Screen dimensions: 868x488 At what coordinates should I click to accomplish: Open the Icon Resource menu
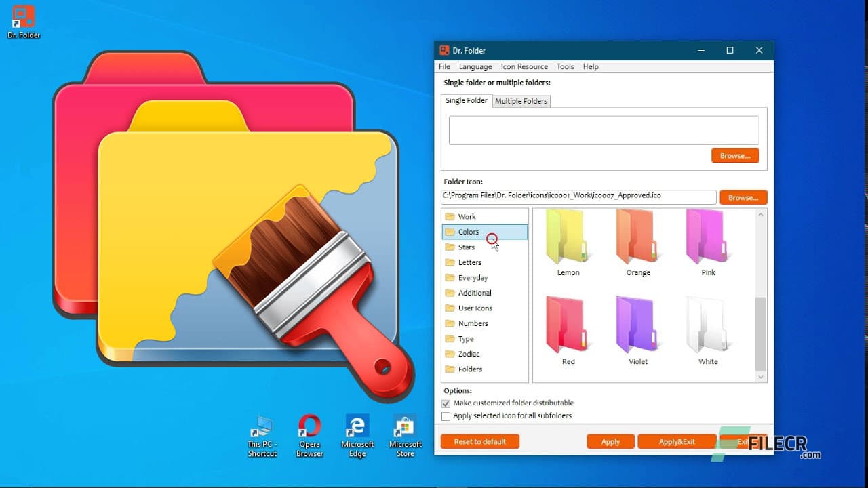point(524,66)
